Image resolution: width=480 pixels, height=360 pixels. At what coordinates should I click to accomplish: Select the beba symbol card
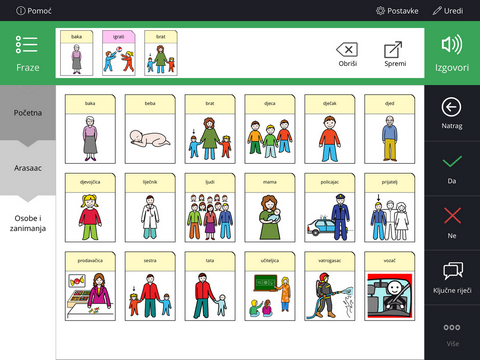coord(150,129)
